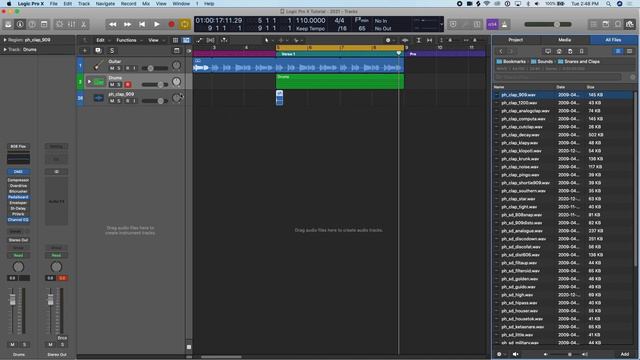640x360 pixels.
Task: Click the Fast Forward transport button
Action: click(127, 24)
